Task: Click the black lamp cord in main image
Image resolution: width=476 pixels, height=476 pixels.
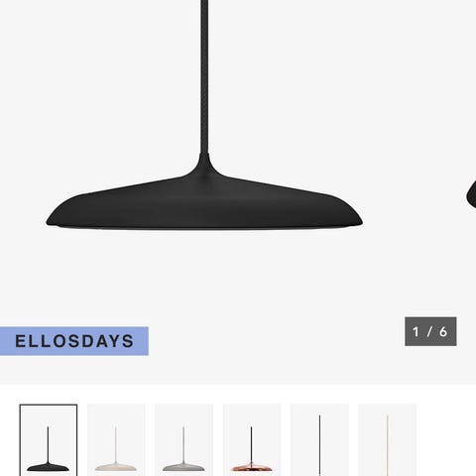Action: point(204,76)
